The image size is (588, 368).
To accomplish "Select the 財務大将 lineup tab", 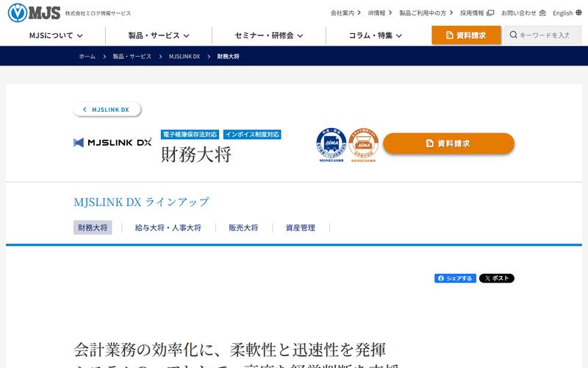I will (93, 227).
